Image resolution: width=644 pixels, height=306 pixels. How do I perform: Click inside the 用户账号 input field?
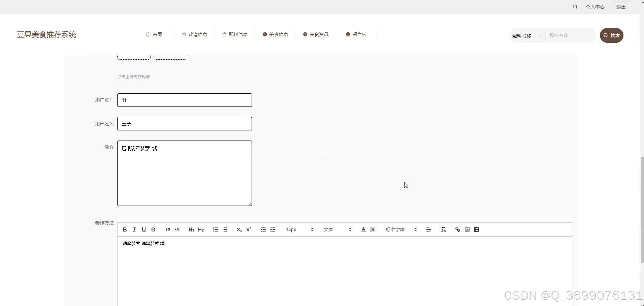point(184,100)
